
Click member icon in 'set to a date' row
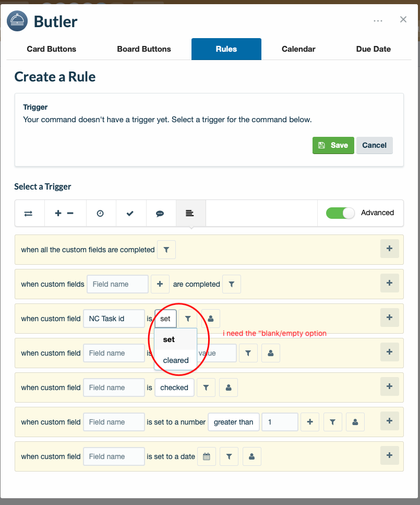[x=252, y=456]
